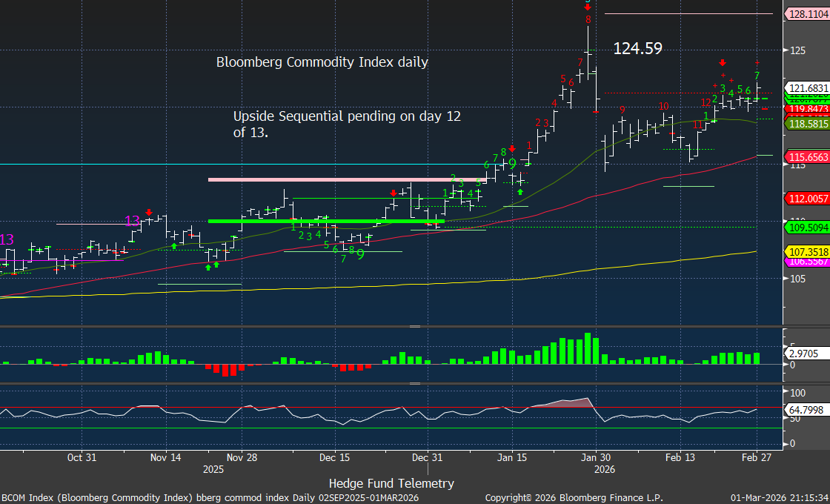The width and height of the screenshot is (830, 504).
Task: Select the large green 9 near Dec 15
Action: [360, 253]
